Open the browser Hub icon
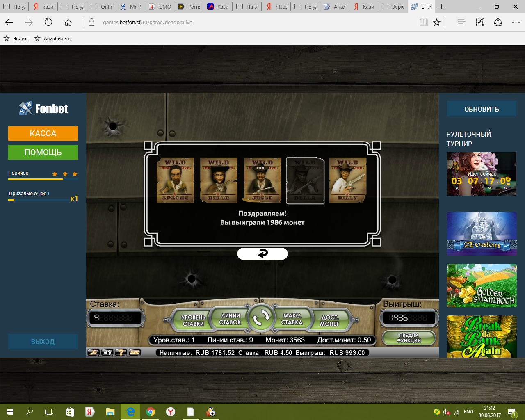The height and width of the screenshot is (420, 525). (x=461, y=23)
